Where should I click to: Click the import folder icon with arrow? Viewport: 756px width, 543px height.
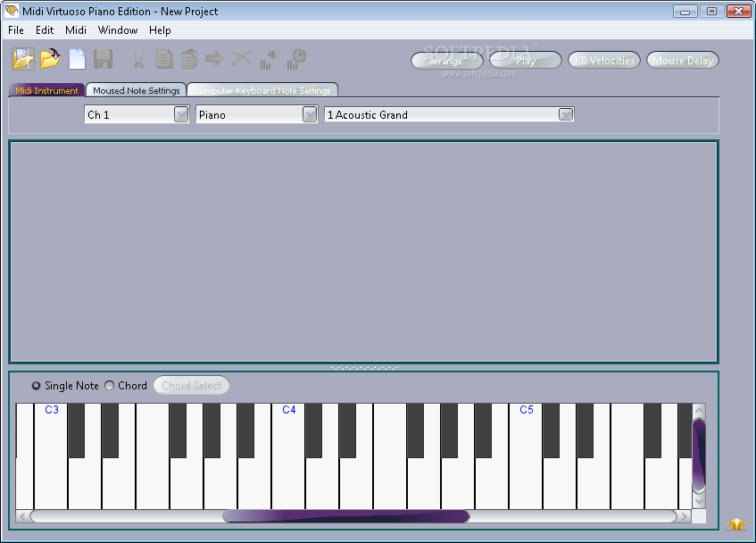(x=50, y=59)
